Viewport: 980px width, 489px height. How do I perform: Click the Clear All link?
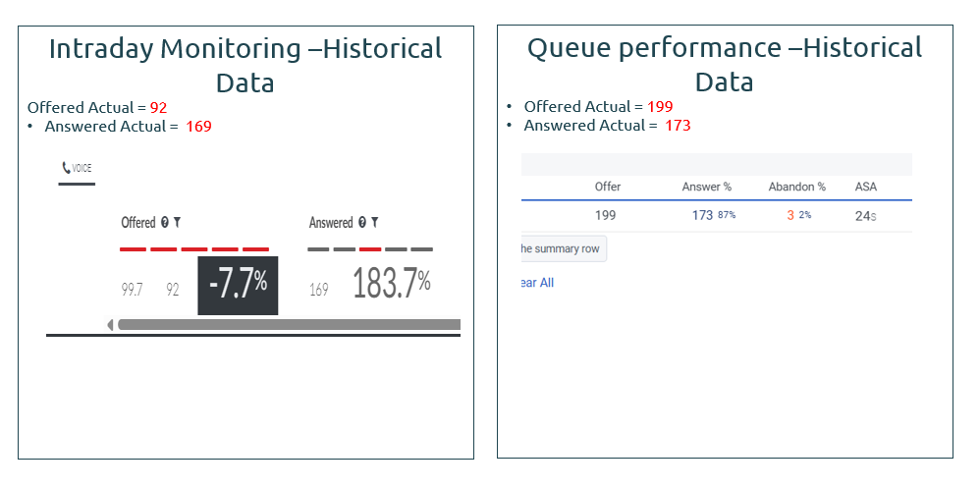pos(536,283)
